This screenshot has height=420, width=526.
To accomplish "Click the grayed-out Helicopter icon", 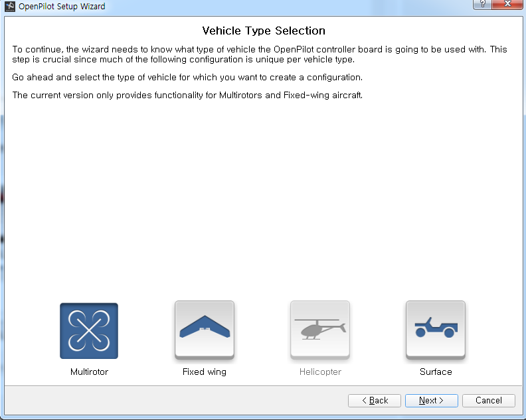I will click(x=320, y=330).
